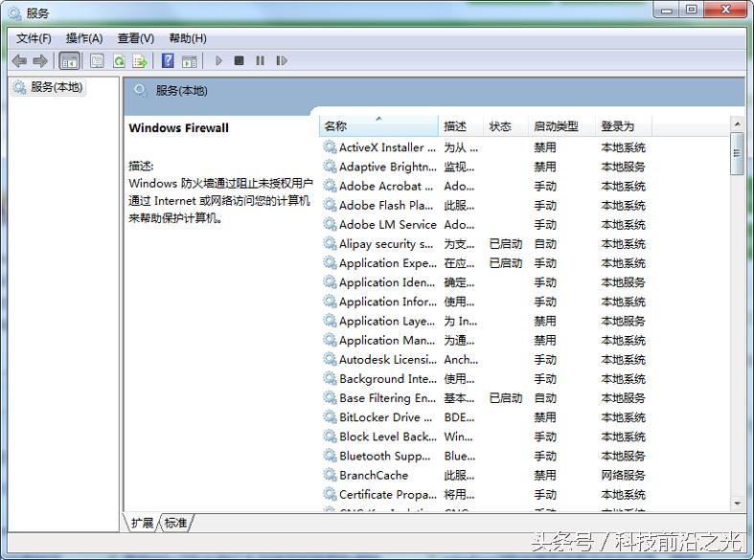Switch to the 标准 tab
The image size is (754, 560).
tap(175, 523)
